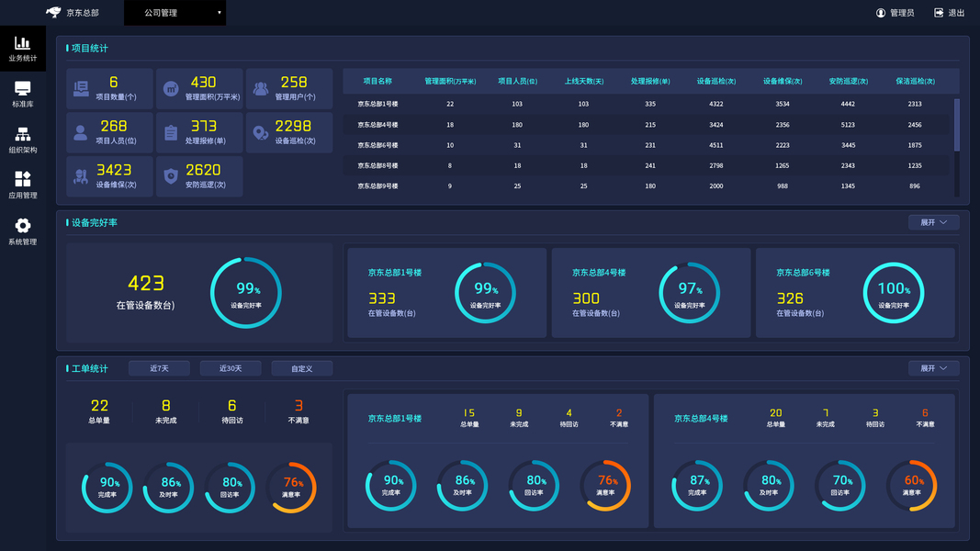The width and height of the screenshot is (980, 551).
Task: Click the 京东总部4号楼 table row
Action: tap(647, 125)
